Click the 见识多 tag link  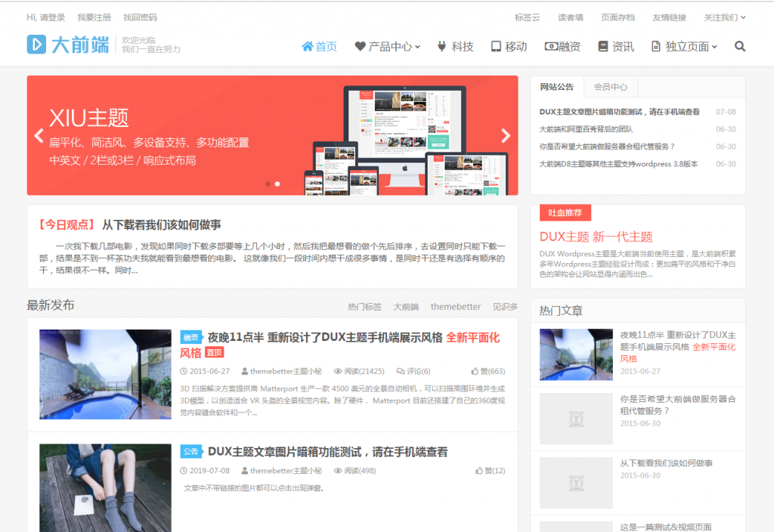click(505, 307)
